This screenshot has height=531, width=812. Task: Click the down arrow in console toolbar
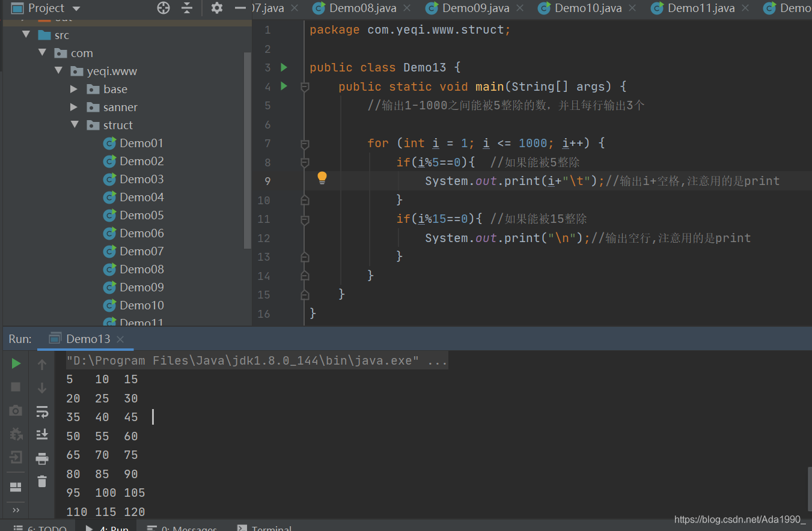pyautogui.click(x=42, y=387)
